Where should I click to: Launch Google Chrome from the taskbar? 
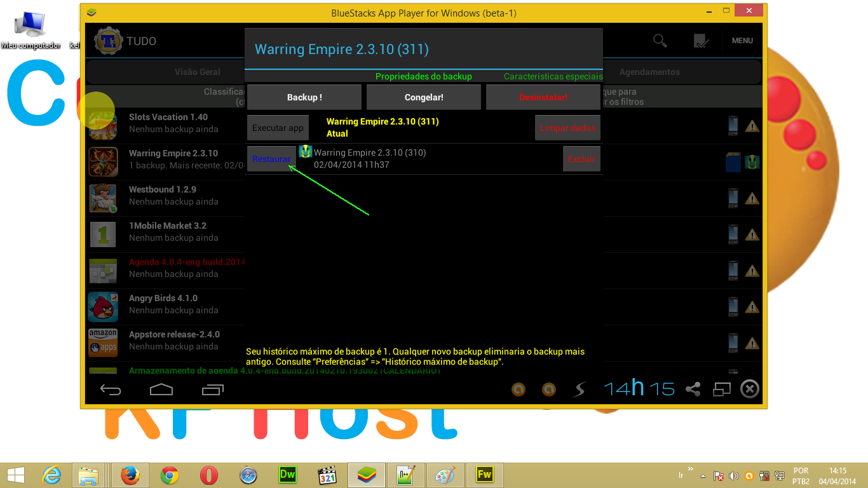170,475
